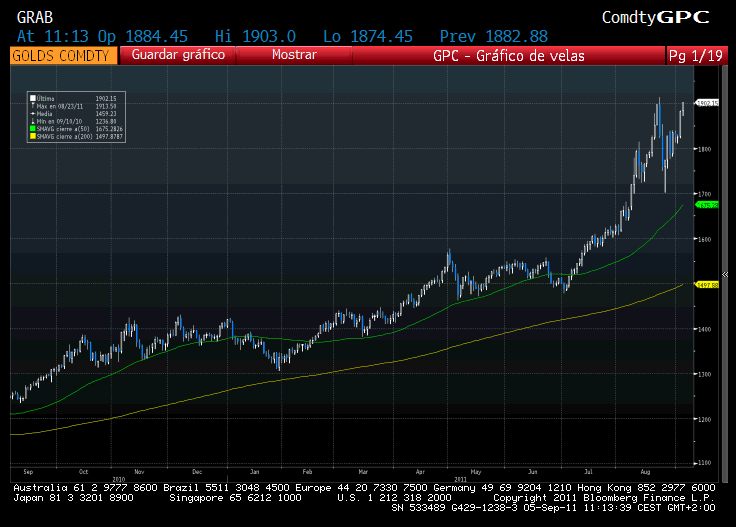Click the Copyright 2011 Bloomberg Finance L.P. text

click(x=604, y=498)
